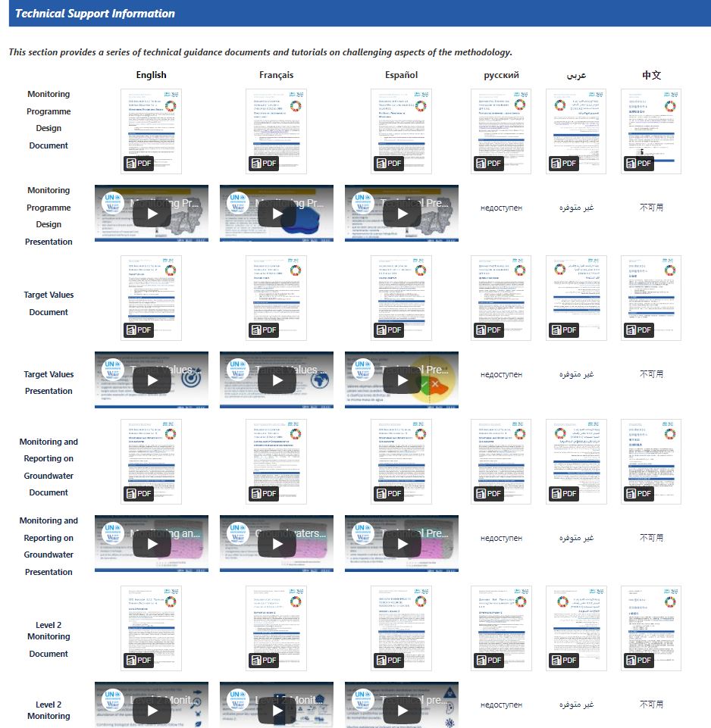Play English Monitoring Programme Design presentation video
Screen dimensions: 711x728
tap(152, 214)
